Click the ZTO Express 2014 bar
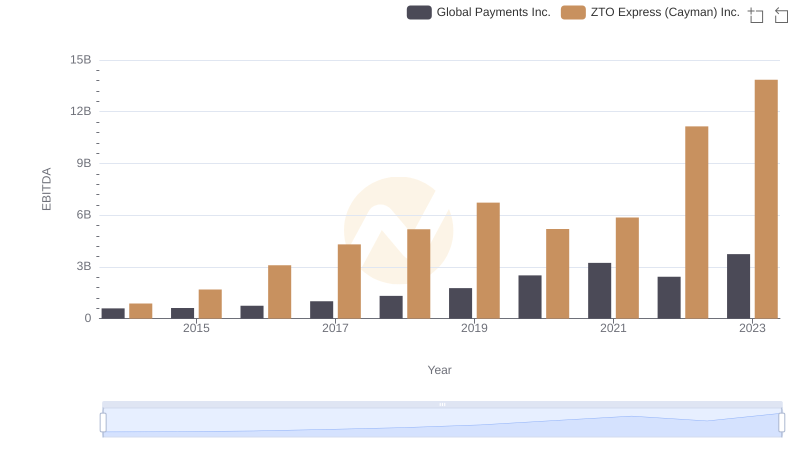The image size is (800, 461). 141,311
